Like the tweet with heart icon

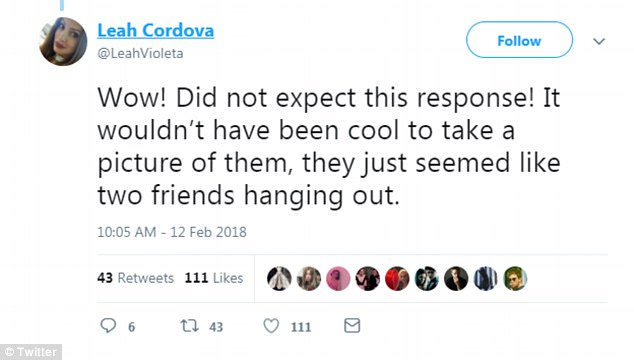(x=271, y=326)
